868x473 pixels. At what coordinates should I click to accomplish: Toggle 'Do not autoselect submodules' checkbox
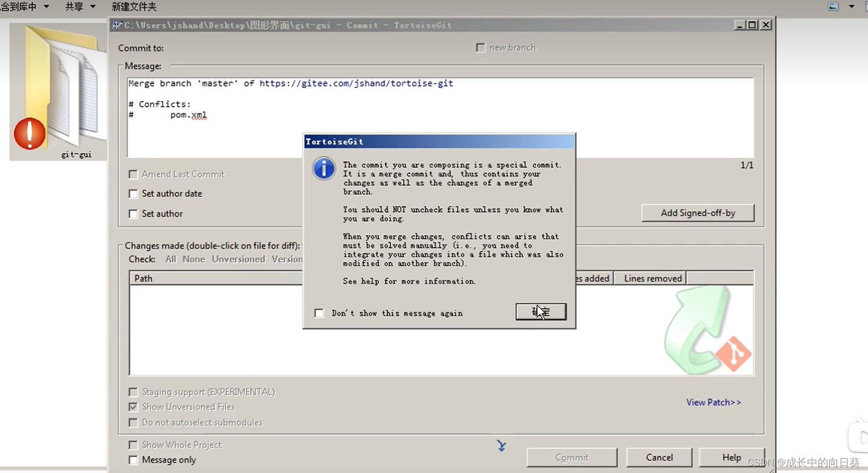(133, 423)
